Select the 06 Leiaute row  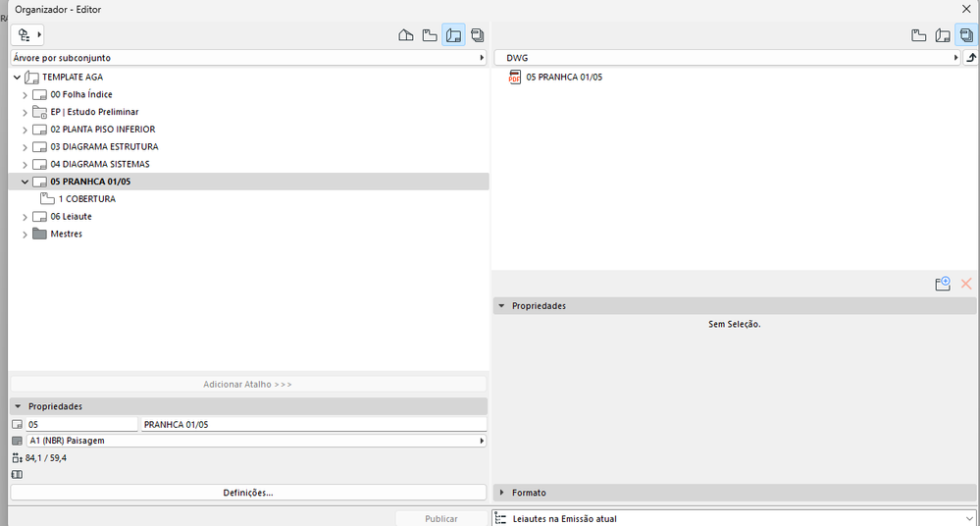248,217
